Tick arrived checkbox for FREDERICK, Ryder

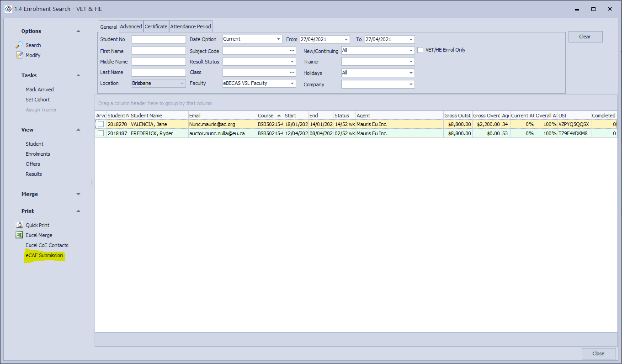point(101,133)
